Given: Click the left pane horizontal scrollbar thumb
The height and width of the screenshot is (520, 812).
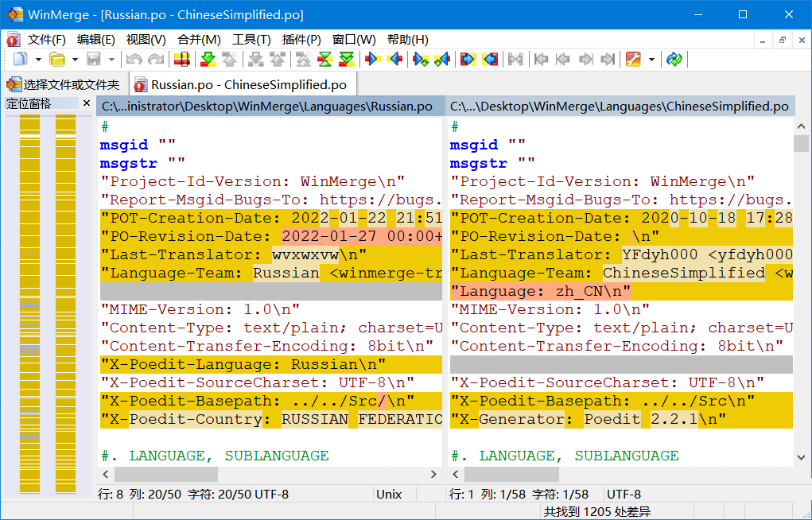Looking at the screenshot, I should (x=166, y=474).
